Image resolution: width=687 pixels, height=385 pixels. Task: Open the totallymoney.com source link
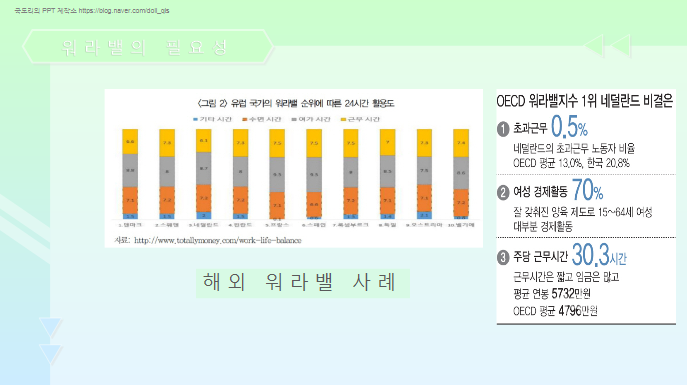(218, 240)
